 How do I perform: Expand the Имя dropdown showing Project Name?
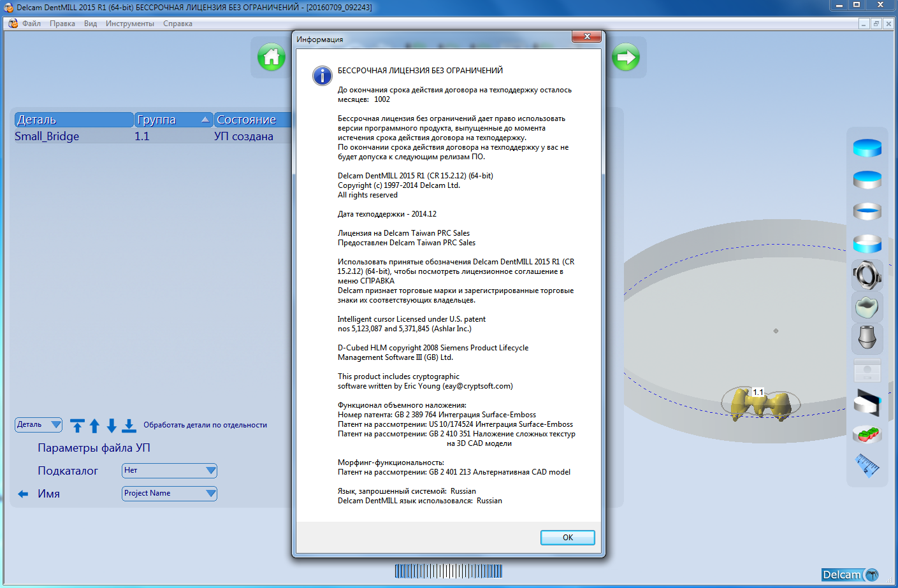pos(170,494)
